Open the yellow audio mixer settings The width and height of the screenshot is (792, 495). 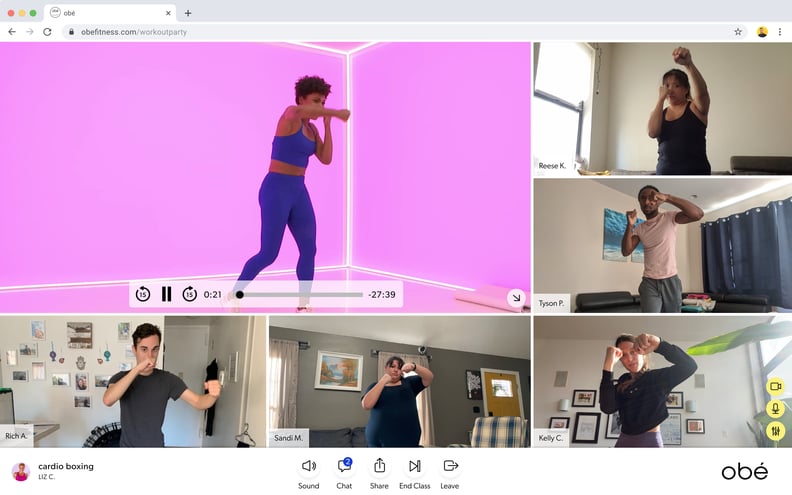click(x=775, y=431)
